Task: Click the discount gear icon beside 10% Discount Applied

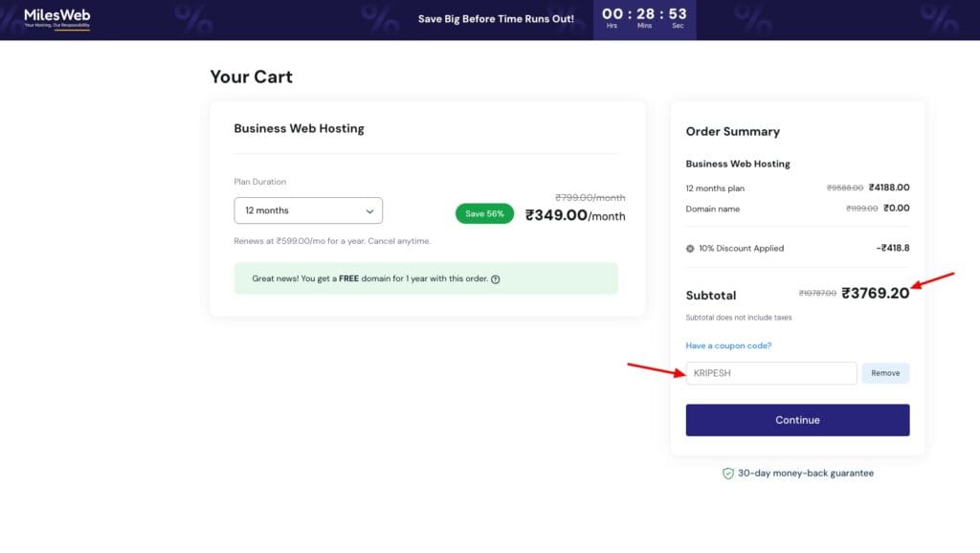Action: click(x=691, y=248)
